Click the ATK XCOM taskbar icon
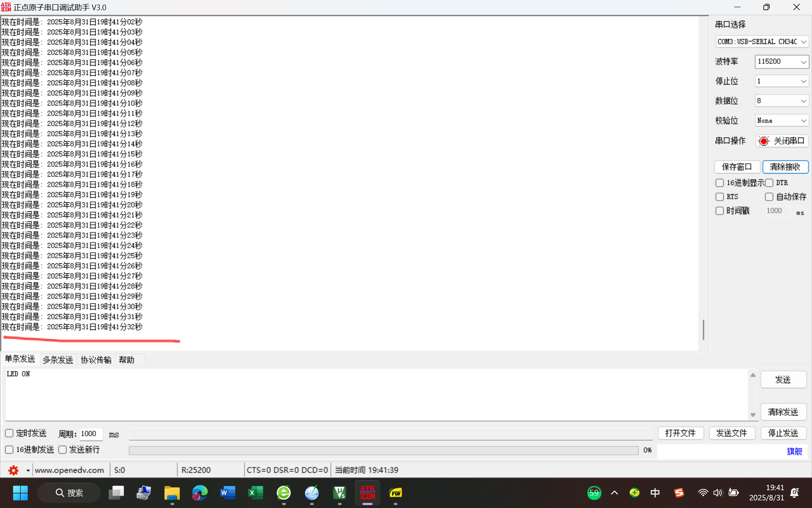This screenshot has height=508, width=812. (368, 493)
